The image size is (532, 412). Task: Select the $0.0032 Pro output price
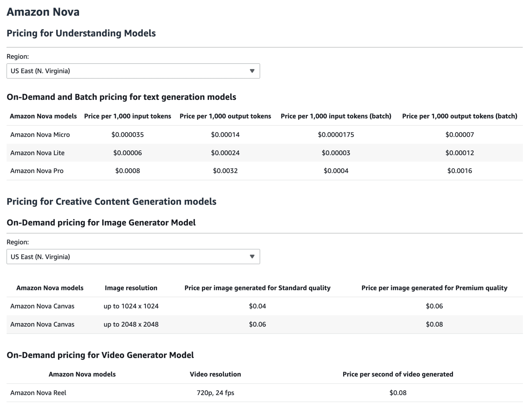[225, 171]
